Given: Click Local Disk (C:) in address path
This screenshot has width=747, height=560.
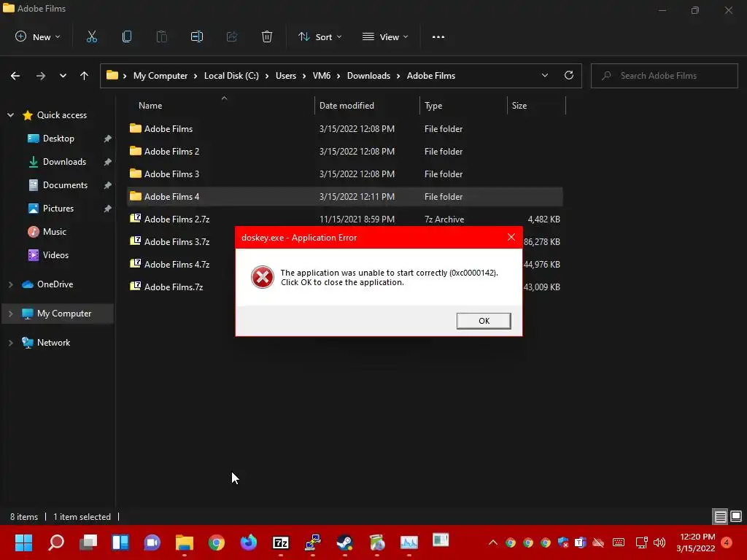Looking at the screenshot, I should [231, 76].
